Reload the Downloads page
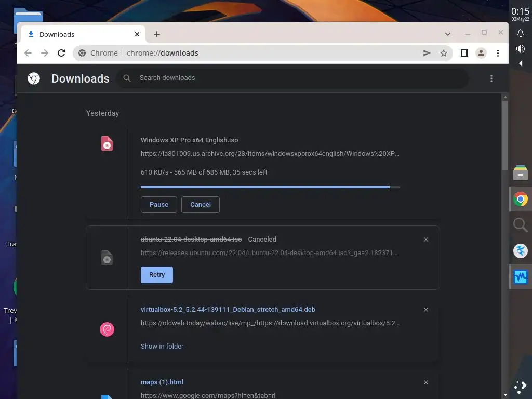Viewport: 532px width, 399px height. pos(61,53)
